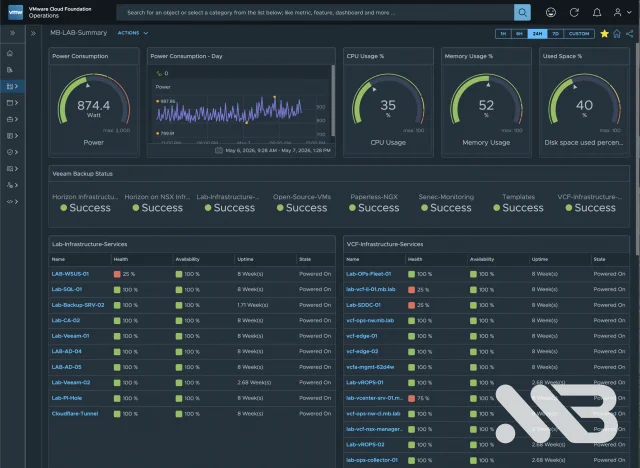This screenshot has width=640, height=468.
Task: Open the Lab-SQL-01 link
Action: [x=67, y=289]
